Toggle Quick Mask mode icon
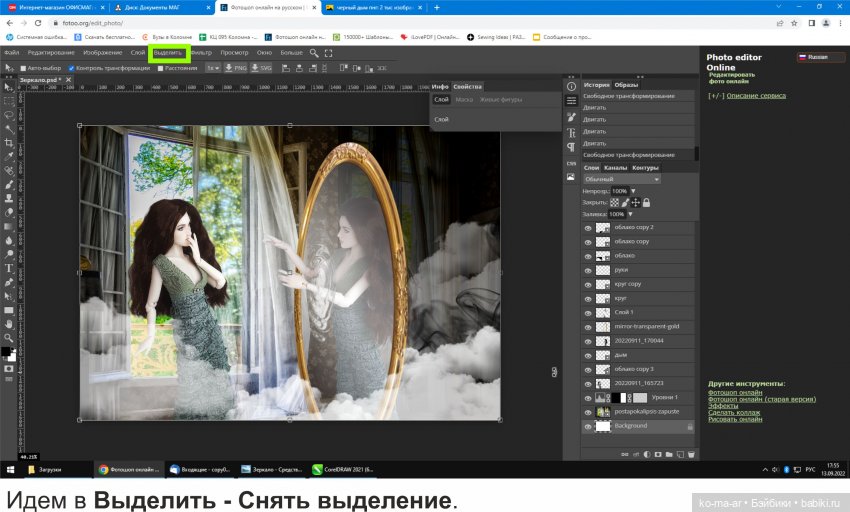850x512 pixels. point(9,369)
